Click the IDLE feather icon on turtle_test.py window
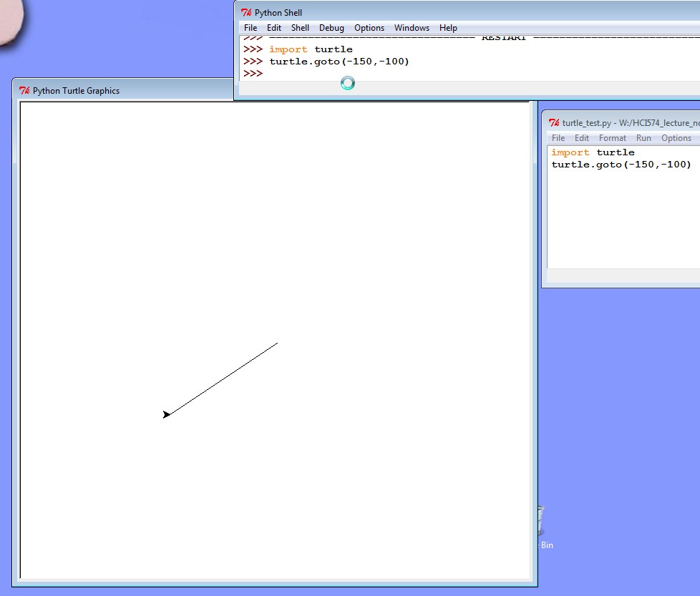Image resolution: width=700 pixels, height=596 pixels. [553, 122]
